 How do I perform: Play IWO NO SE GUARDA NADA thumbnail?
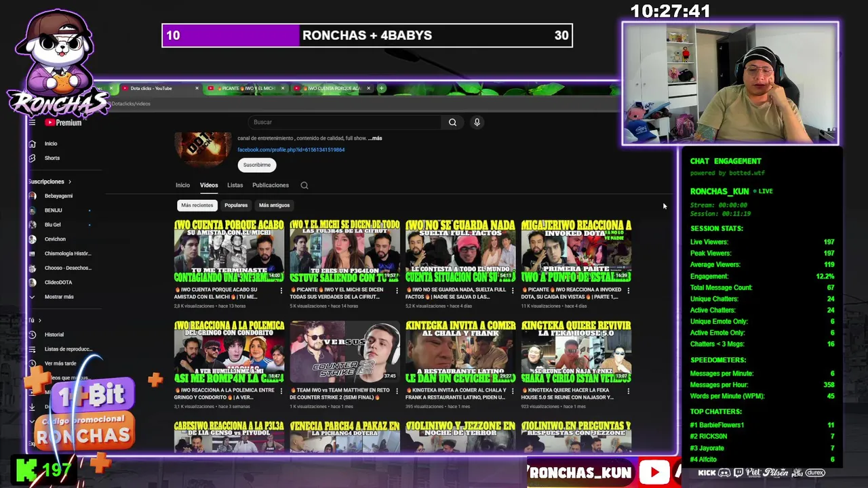tap(460, 251)
